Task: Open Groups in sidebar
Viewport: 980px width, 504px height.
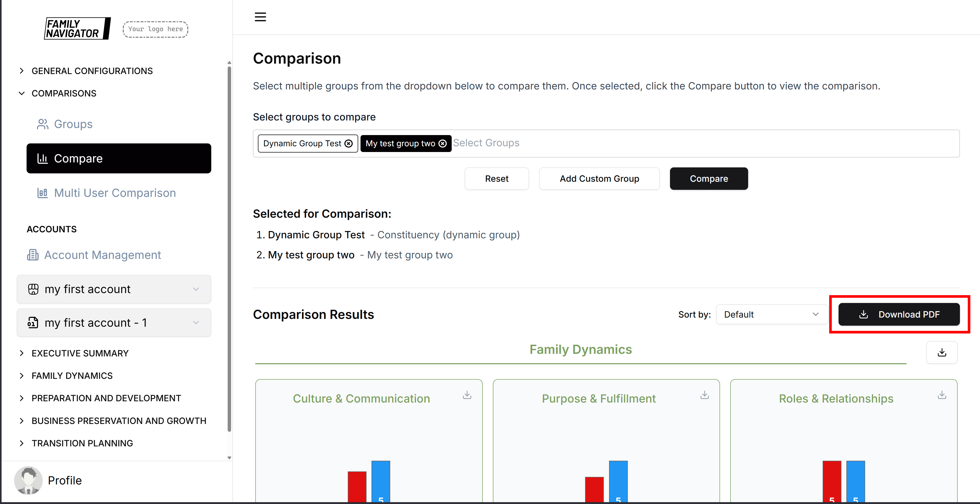Action: point(73,124)
